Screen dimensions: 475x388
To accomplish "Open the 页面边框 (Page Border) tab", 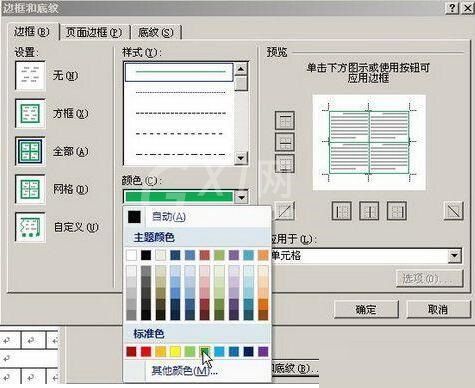I will [x=94, y=33].
